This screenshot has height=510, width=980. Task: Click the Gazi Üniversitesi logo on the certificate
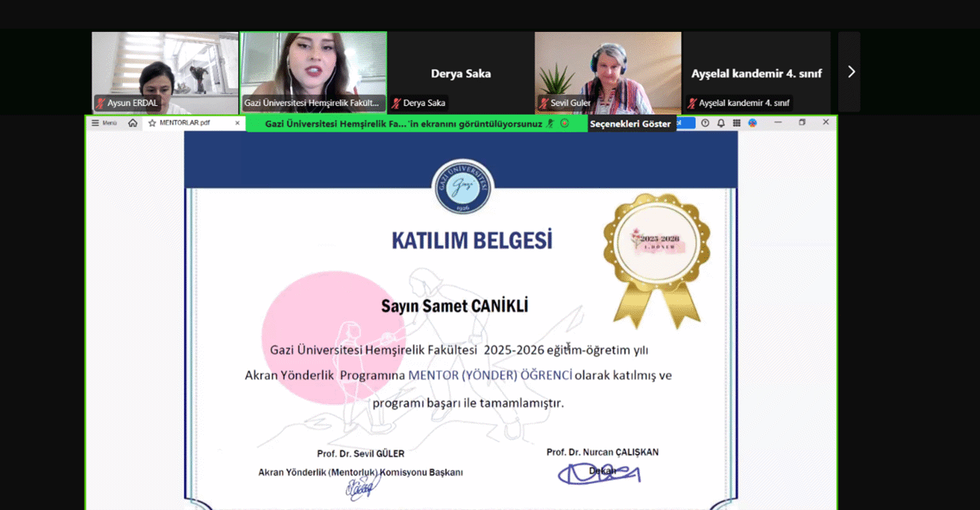(461, 186)
